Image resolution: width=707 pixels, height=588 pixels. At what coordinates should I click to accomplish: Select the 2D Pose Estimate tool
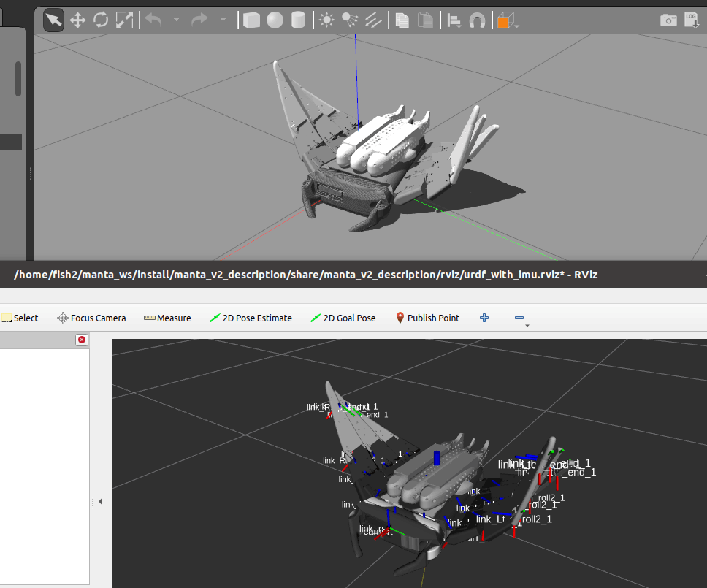coord(251,318)
